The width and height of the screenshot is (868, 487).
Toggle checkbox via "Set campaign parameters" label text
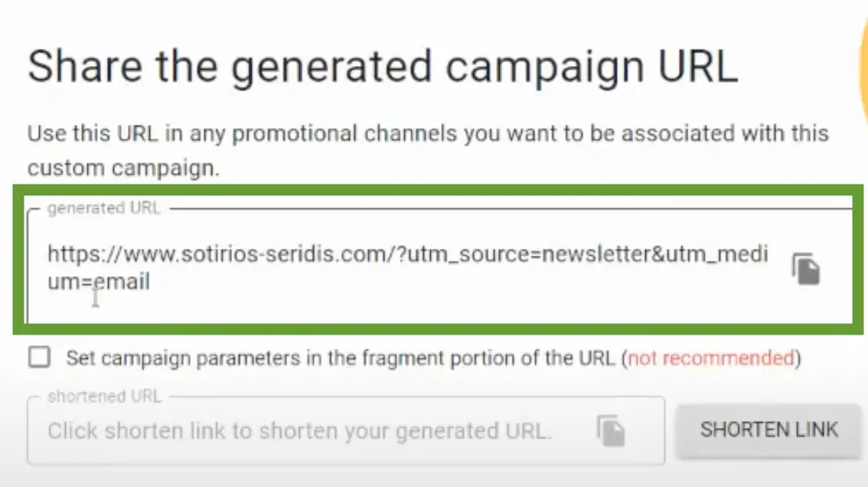coord(340,358)
